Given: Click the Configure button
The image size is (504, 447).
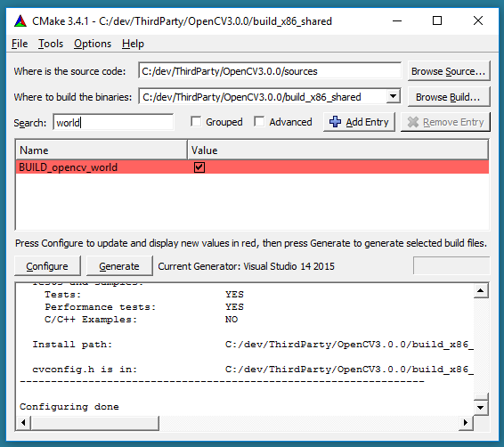Looking at the screenshot, I should coord(47,266).
